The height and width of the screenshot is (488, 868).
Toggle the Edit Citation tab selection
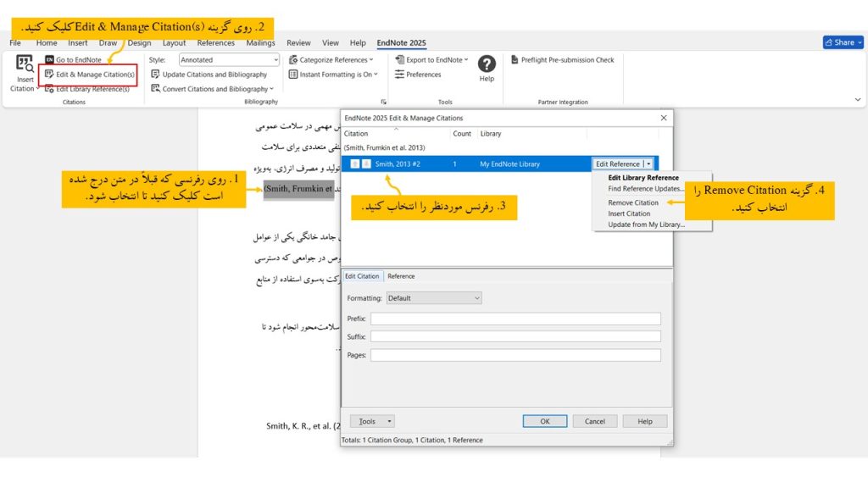363,275
